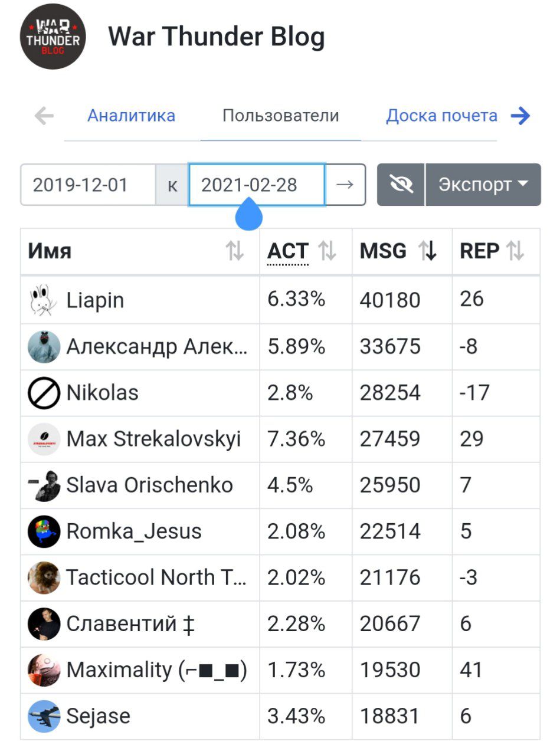Open the Доска почета tab
The height and width of the screenshot is (755, 560).
(442, 116)
